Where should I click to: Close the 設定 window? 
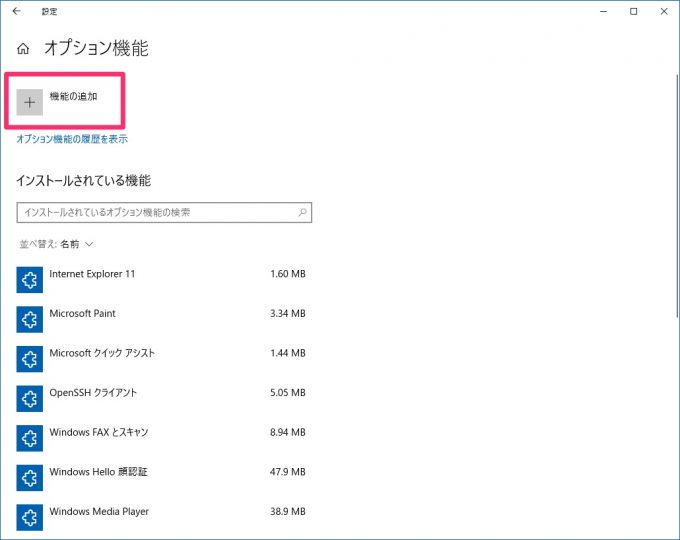pos(664,12)
